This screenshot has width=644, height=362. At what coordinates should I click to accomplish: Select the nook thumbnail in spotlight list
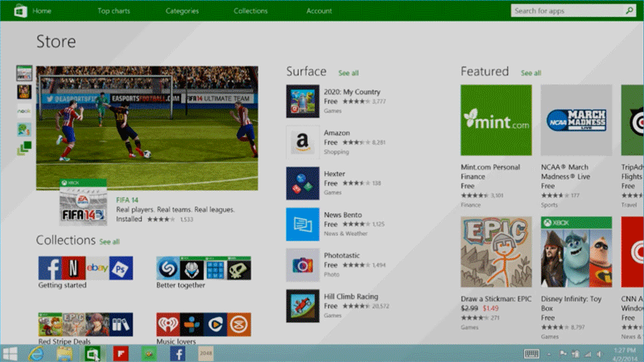(24, 109)
